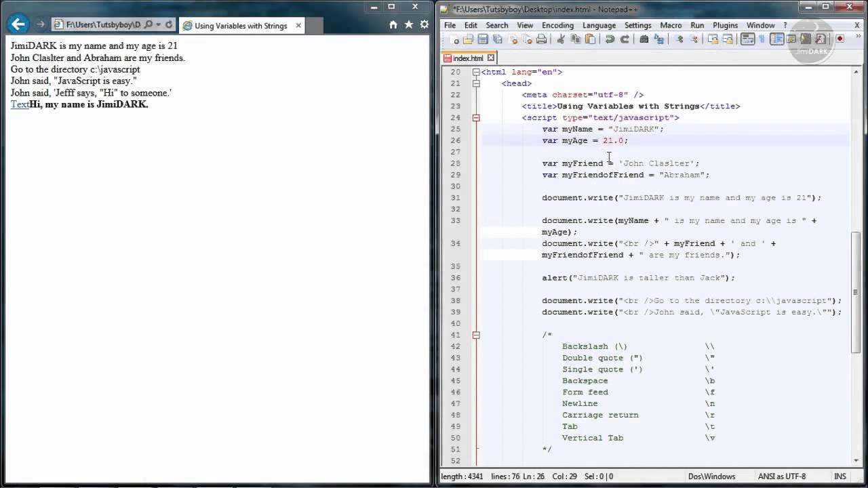The width and height of the screenshot is (868, 488).
Task: Open Find with the binoculars icon
Action: 644,39
